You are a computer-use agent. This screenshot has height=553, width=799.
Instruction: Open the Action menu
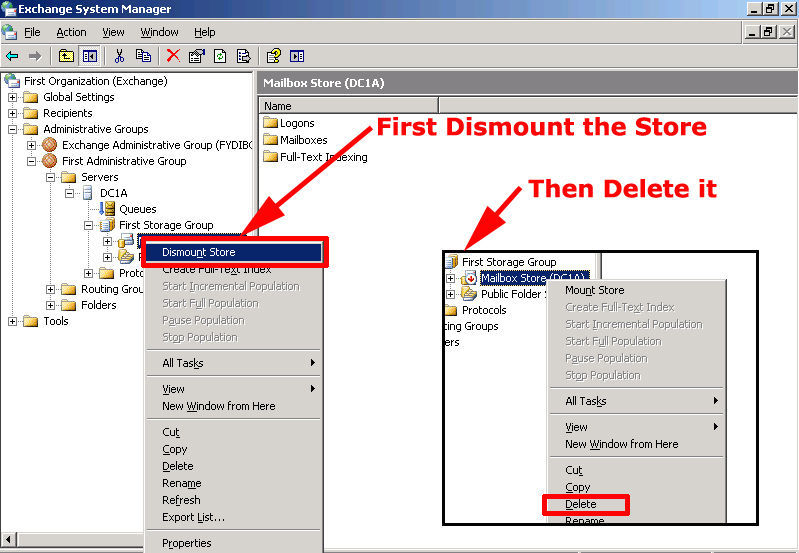71,32
